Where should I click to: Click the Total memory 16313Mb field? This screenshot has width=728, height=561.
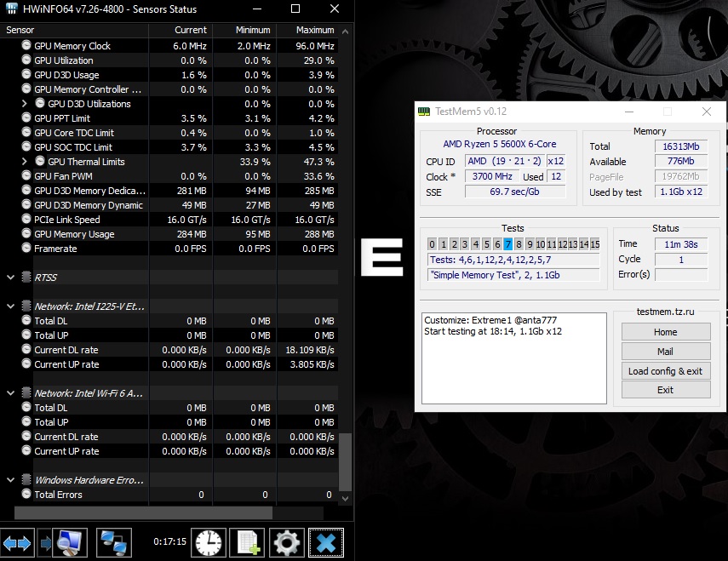[x=681, y=146]
